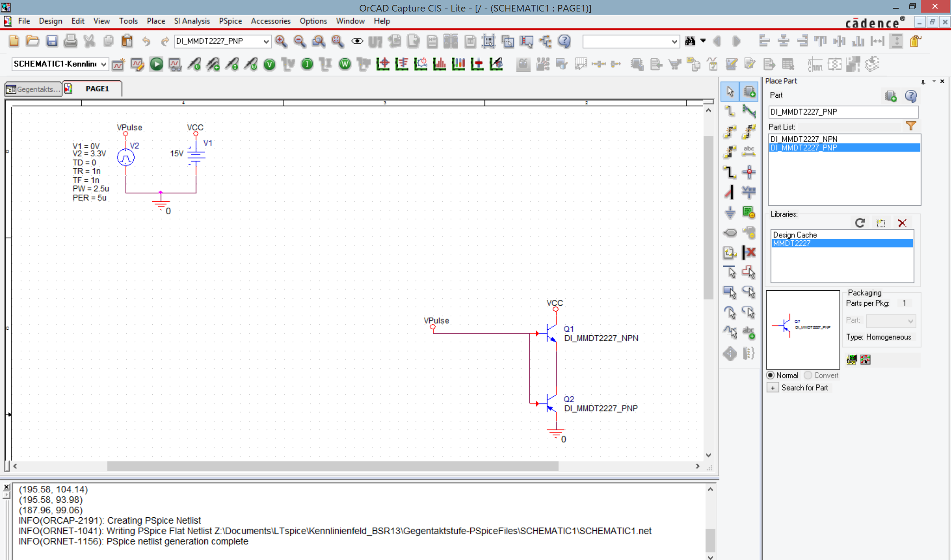Click the eye (fisheye view) toolbar icon
Screen dimensions: 951x560
pos(357,41)
